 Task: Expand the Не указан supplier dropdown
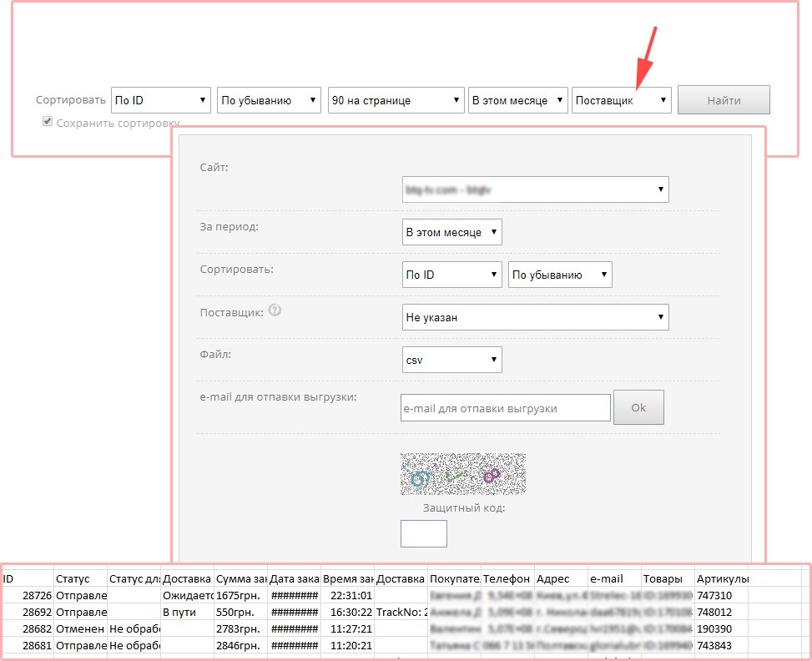[x=535, y=317]
